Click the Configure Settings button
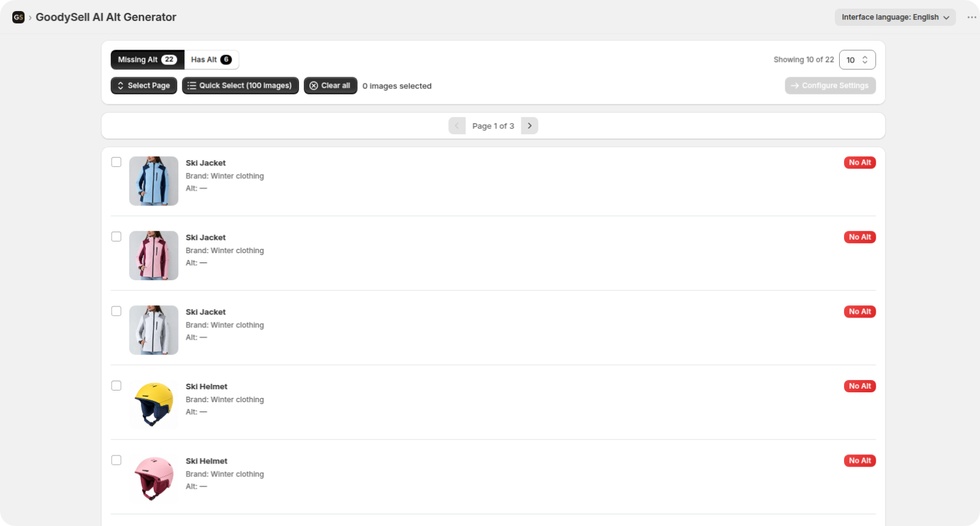 (x=830, y=86)
